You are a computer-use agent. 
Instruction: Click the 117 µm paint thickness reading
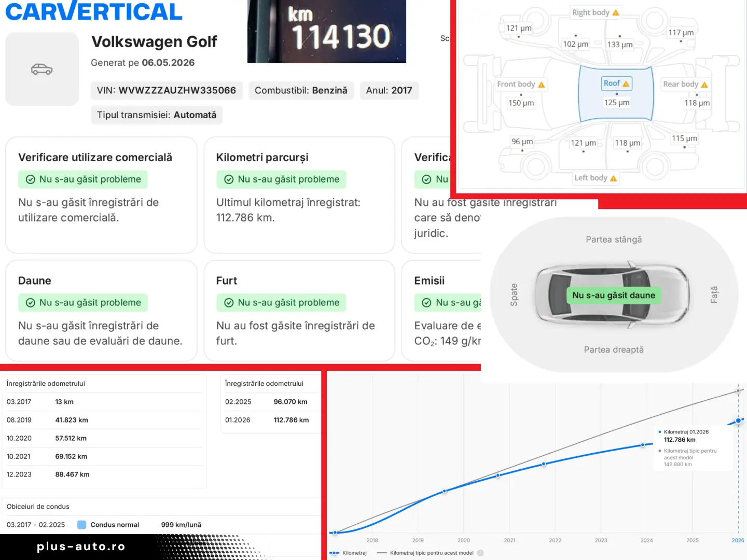click(681, 33)
